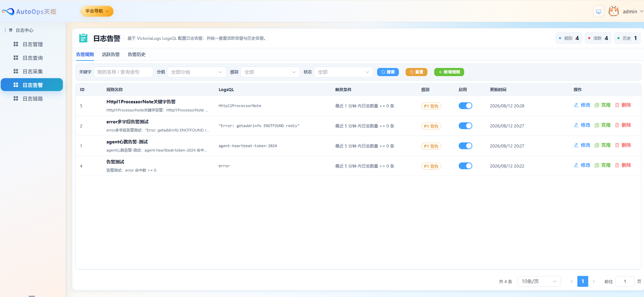Viewport: 644px width, 297px height.
Task: Open 日志管理 in the sidebar
Action: coord(32,44)
